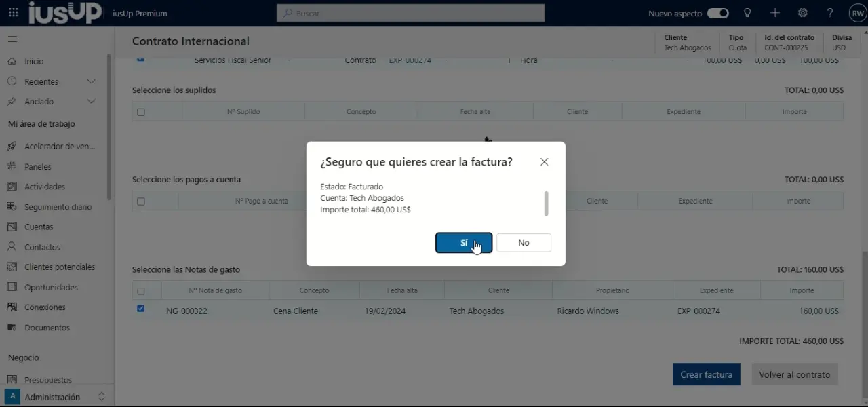Screen dimensions: 868x407
Task: Open the settings gear icon
Action: (803, 13)
